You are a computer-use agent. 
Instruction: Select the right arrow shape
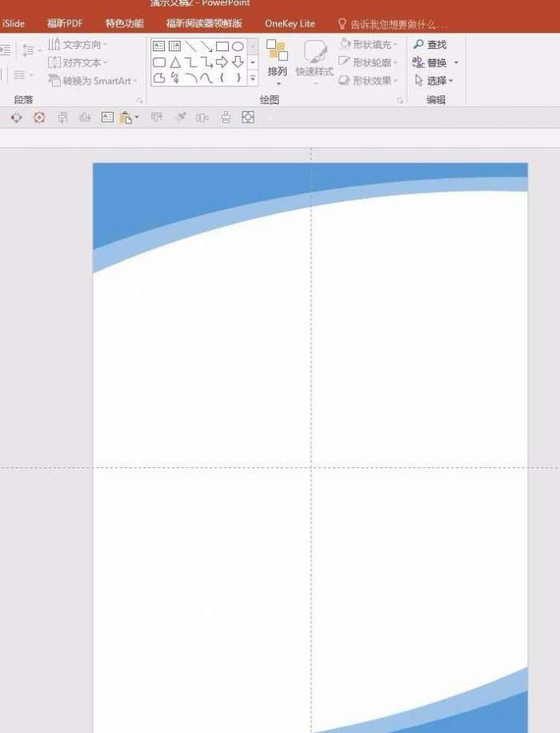pyautogui.click(x=222, y=62)
